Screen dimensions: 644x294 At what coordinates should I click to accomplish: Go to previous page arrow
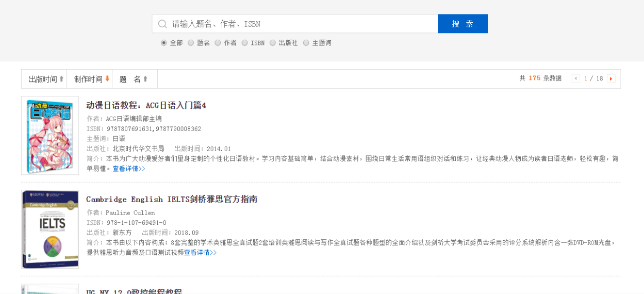point(576,78)
